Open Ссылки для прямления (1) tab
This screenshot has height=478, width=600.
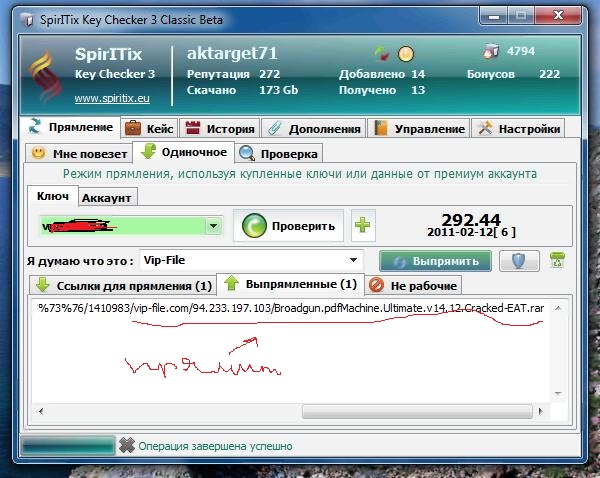123,286
